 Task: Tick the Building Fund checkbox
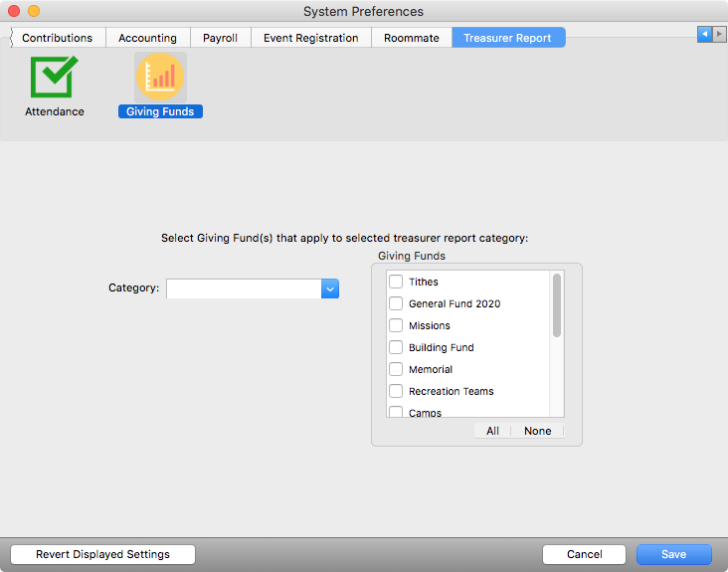[x=396, y=347]
